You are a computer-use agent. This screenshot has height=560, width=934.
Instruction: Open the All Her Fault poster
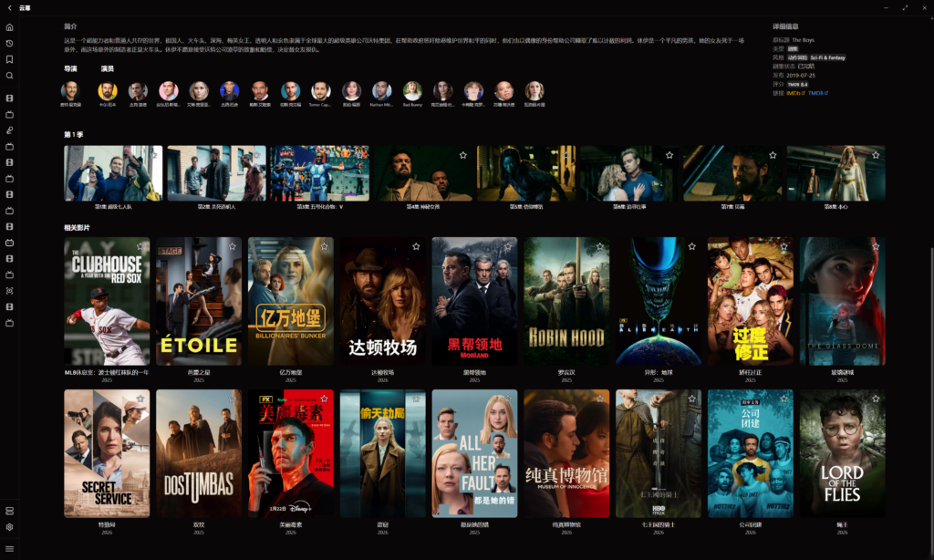pos(474,454)
